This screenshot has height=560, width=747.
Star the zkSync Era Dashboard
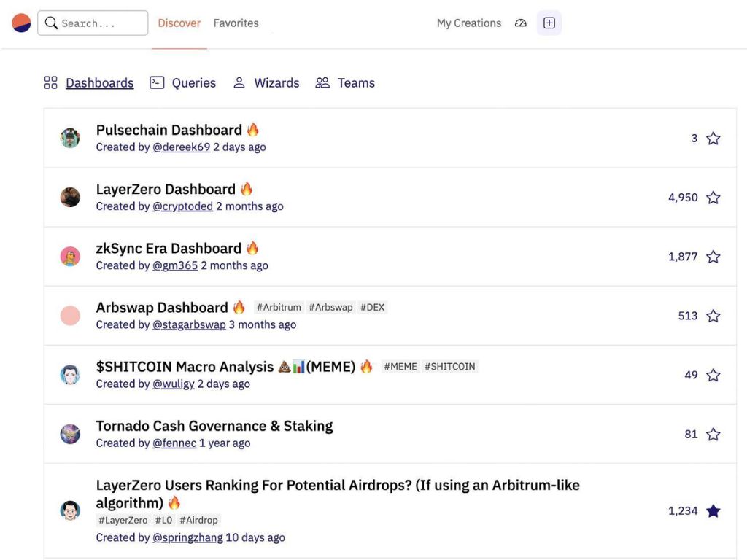coord(713,257)
